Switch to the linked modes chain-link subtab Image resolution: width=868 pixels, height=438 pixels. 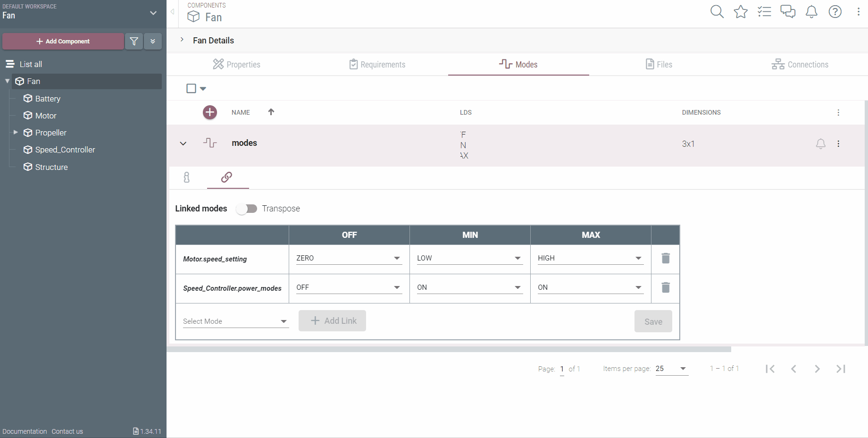[226, 177]
